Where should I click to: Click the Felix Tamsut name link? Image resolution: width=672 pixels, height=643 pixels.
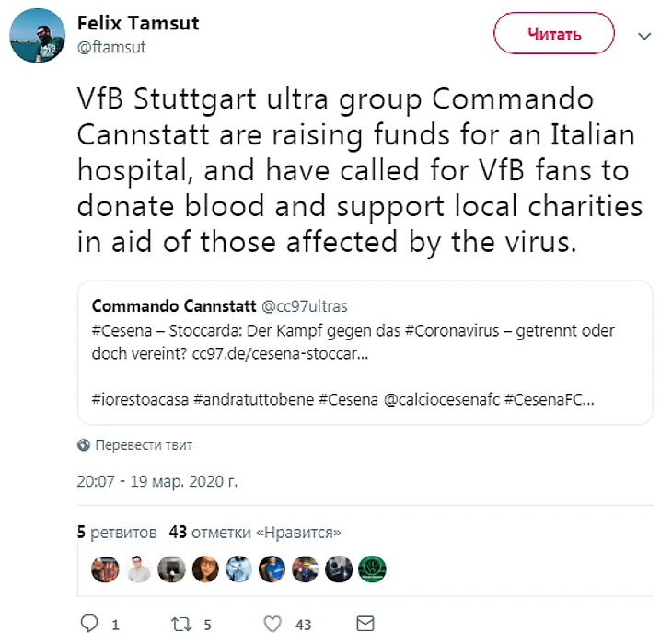138,23
